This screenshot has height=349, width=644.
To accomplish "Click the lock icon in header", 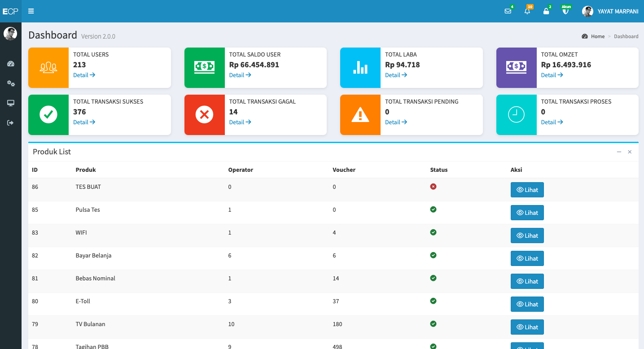I will pos(546,11).
